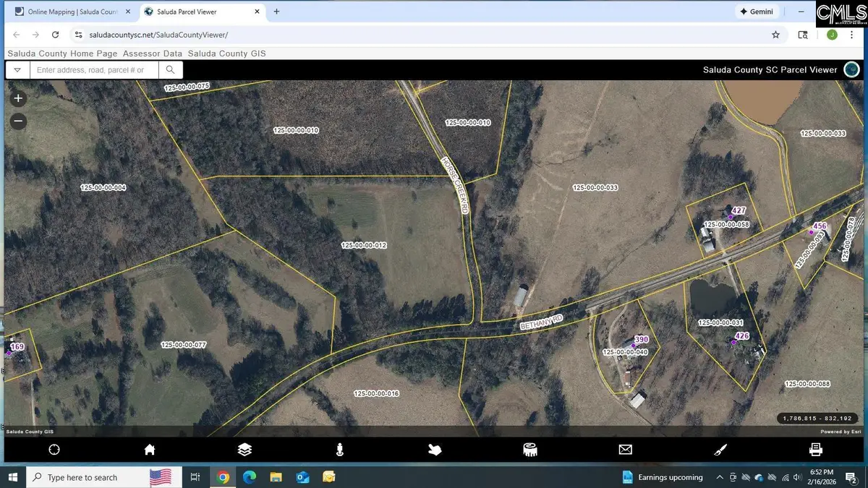
Task: Open the Assessor Data link
Action: (x=152, y=53)
